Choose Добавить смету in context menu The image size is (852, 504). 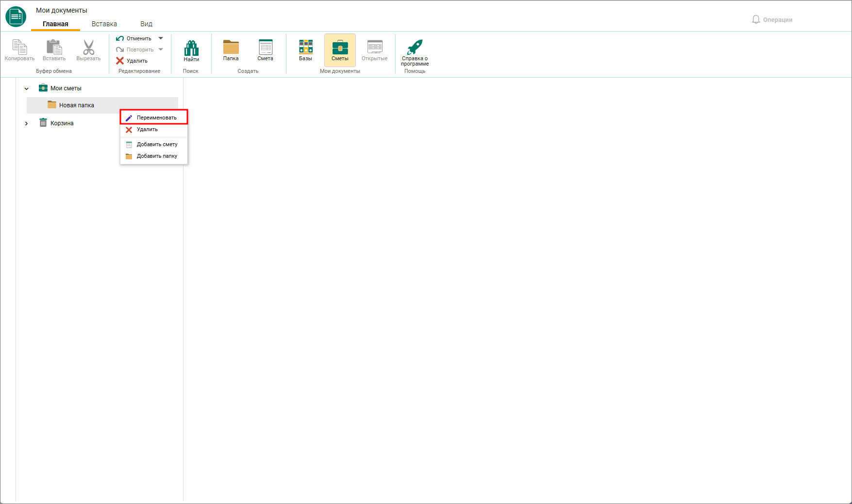pos(154,144)
